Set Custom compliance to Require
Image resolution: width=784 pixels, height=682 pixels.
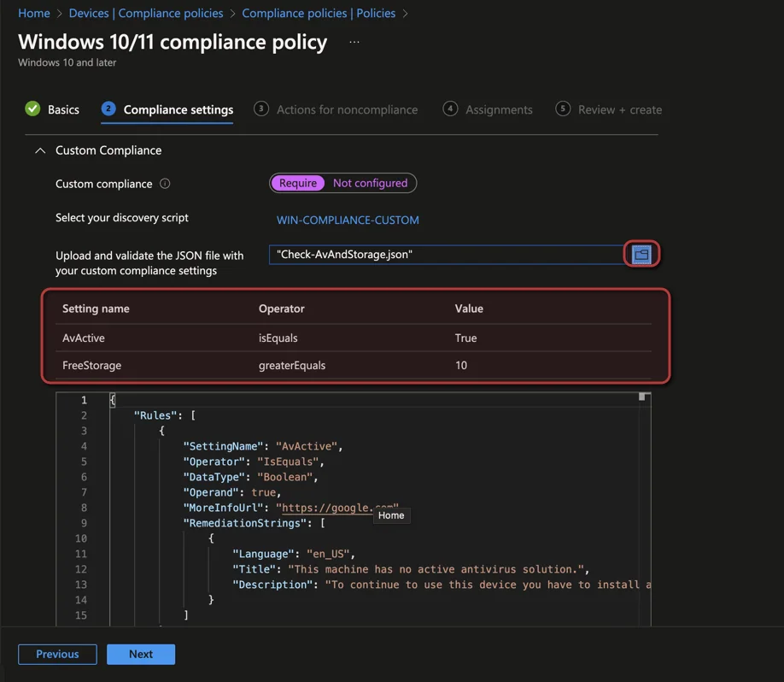[297, 183]
